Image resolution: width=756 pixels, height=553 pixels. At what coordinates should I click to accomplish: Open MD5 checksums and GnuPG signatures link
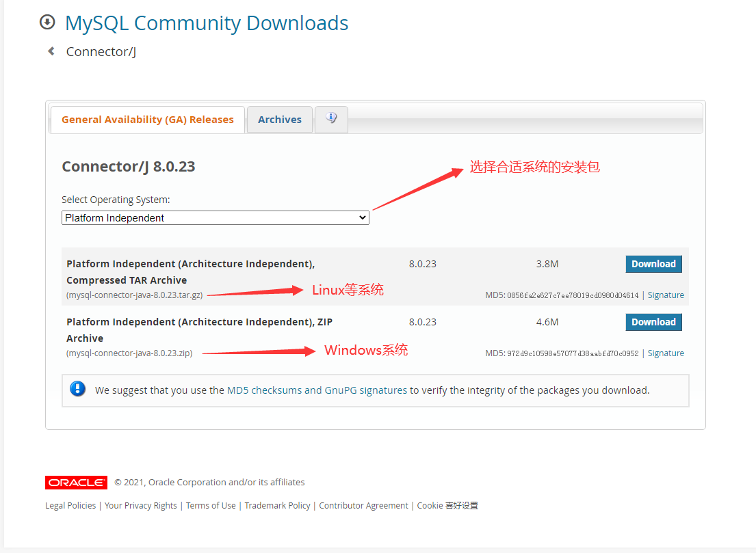click(317, 390)
